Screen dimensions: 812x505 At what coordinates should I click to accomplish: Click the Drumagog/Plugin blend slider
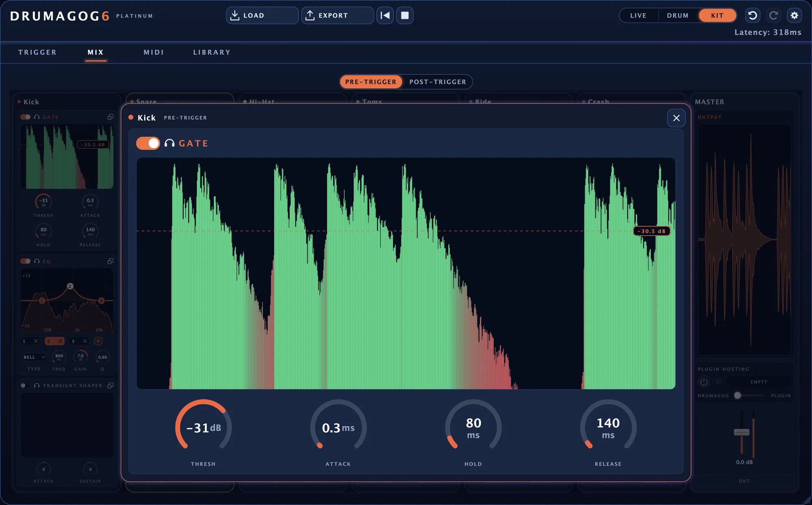point(749,396)
